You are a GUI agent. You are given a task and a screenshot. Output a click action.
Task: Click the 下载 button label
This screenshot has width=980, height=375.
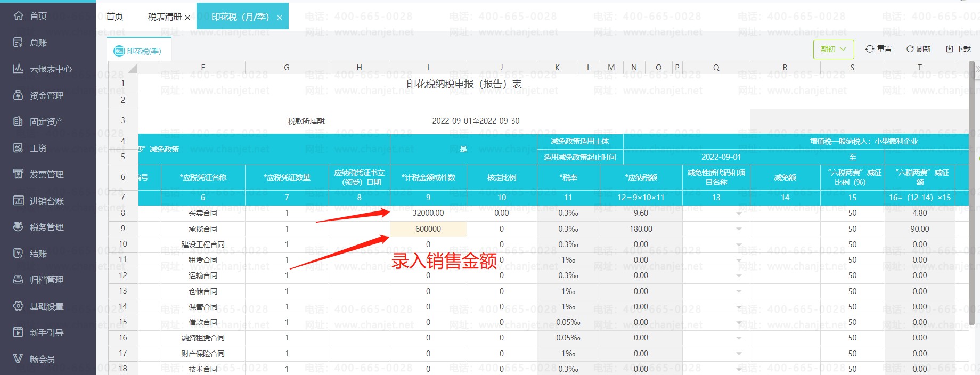click(963, 49)
